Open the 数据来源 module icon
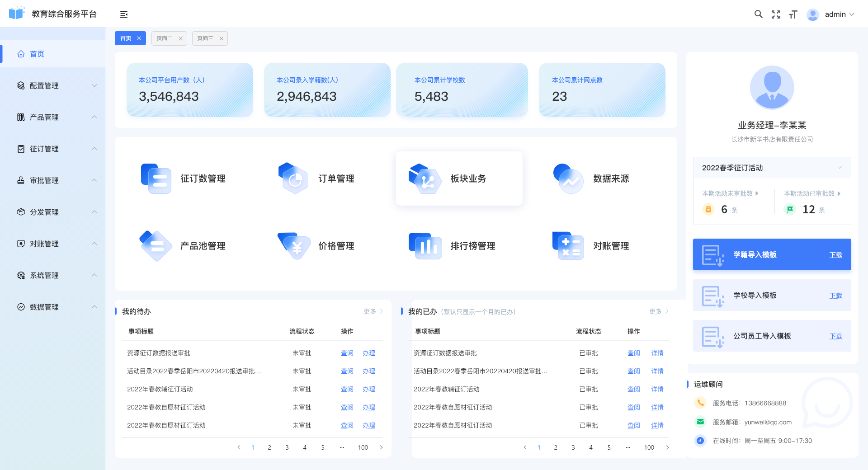The height and width of the screenshot is (470, 868). pyautogui.click(x=568, y=179)
